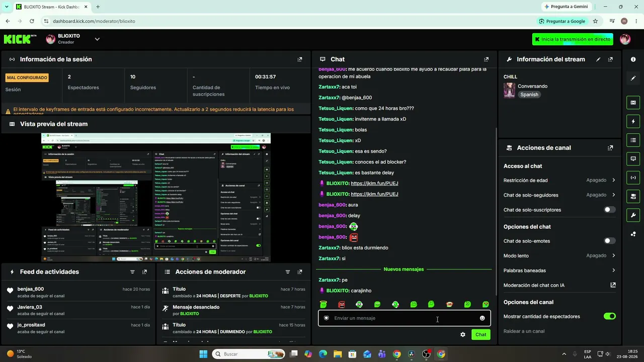This screenshot has width=644, height=362.
Task: Click MAL CONFIGURADO session status badge
Action: 27,78
